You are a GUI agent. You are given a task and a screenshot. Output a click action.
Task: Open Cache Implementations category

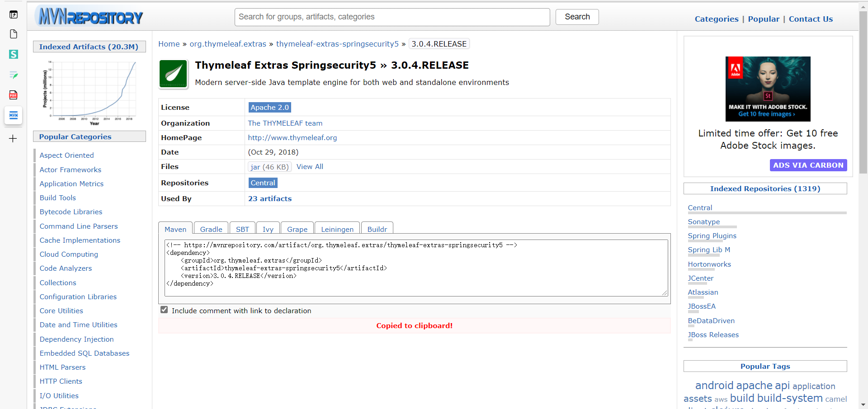tap(80, 240)
